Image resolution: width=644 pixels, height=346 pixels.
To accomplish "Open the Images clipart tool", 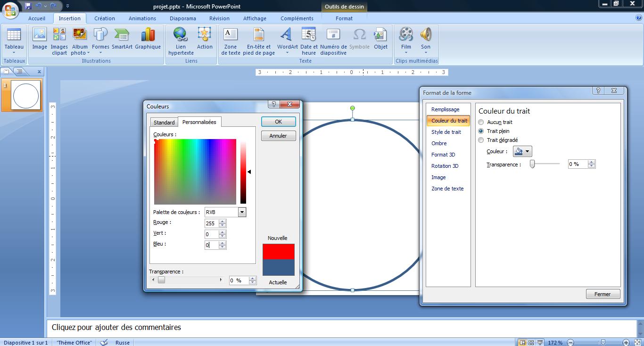I will coord(59,41).
